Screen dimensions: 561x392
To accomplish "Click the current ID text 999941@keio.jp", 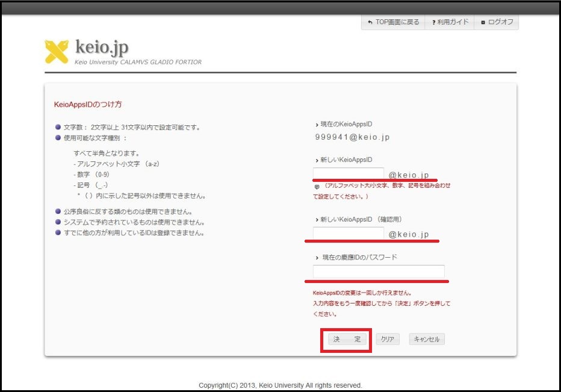I will click(x=352, y=137).
